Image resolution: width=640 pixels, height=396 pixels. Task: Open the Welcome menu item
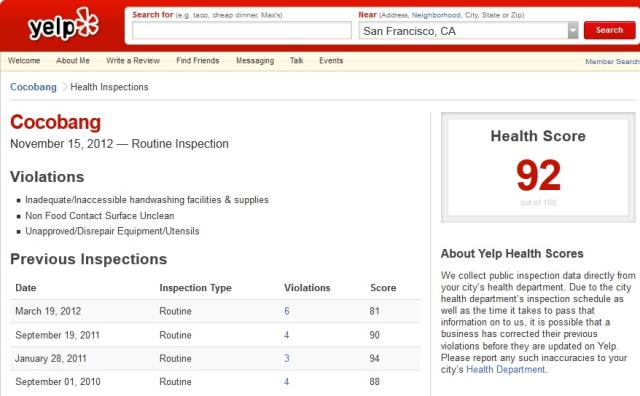coord(24,60)
